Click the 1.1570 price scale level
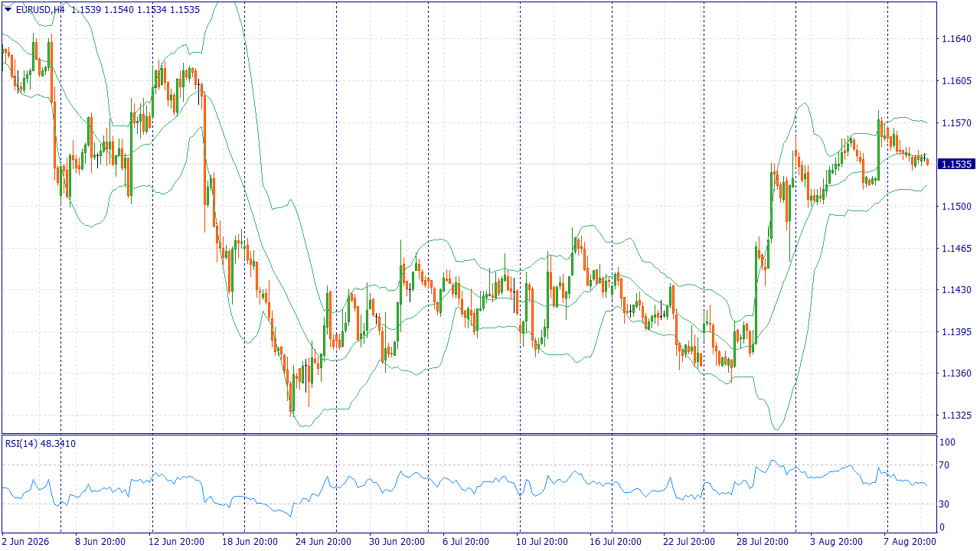 956,122
